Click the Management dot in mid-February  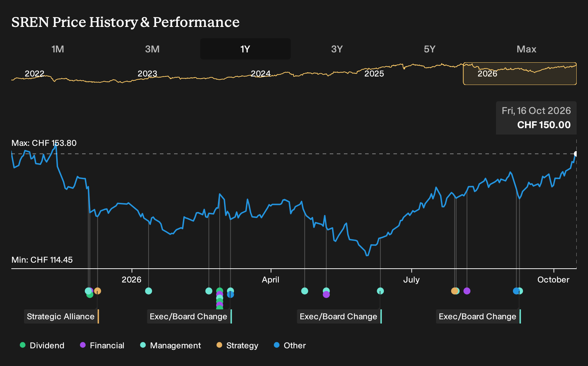(x=209, y=291)
